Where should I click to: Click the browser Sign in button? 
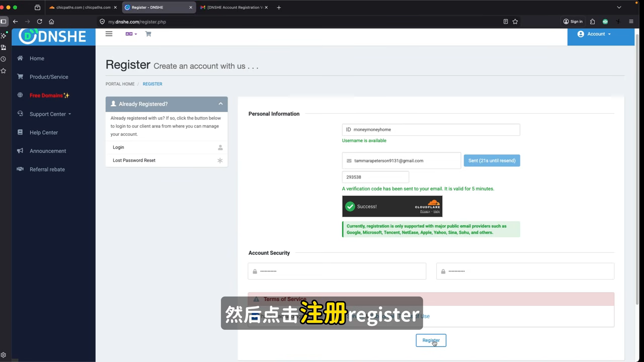point(573,22)
